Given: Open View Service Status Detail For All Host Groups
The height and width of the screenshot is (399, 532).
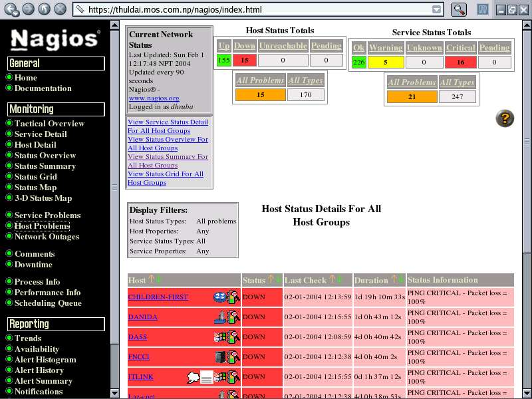Looking at the screenshot, I should 168,126.
